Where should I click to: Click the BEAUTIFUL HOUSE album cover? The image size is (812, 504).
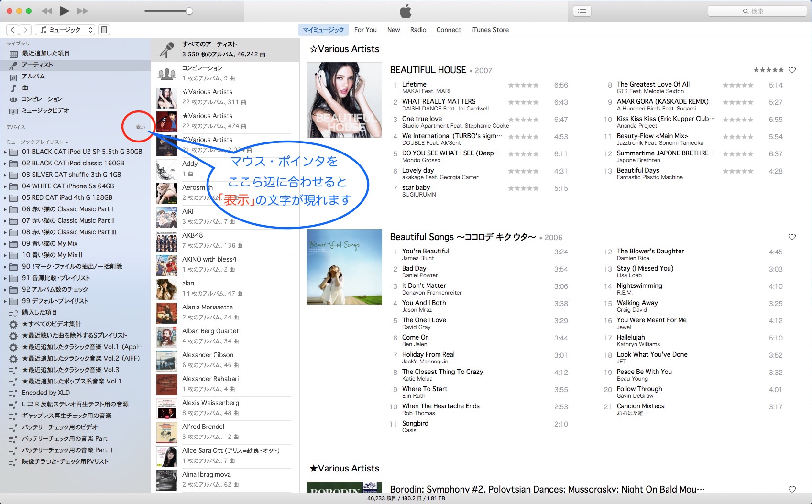(x=344, y=100)
